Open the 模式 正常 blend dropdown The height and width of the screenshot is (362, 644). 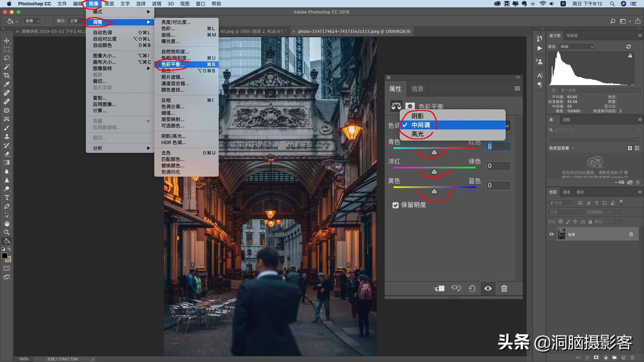(76, 21)
